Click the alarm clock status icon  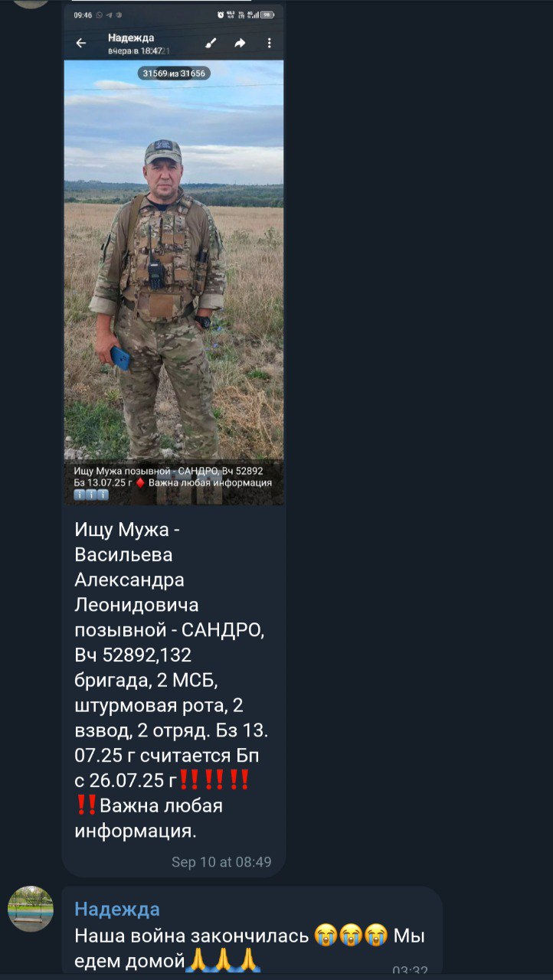[221, 15]
